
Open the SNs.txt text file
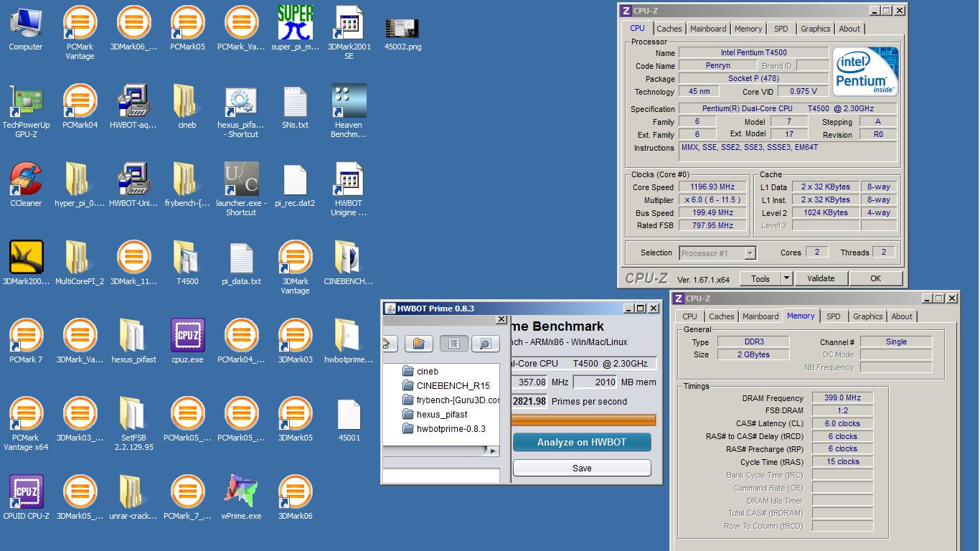pos(295,107)
